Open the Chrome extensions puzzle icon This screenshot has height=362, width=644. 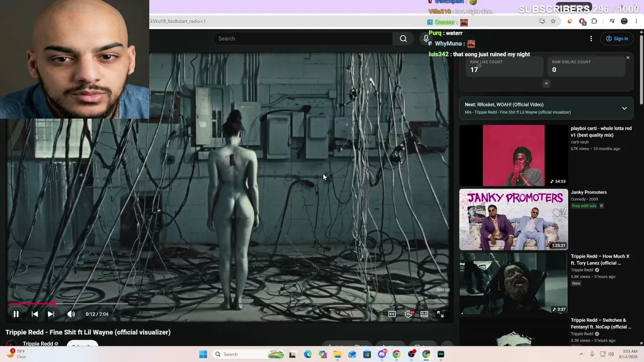click(594, 21)
